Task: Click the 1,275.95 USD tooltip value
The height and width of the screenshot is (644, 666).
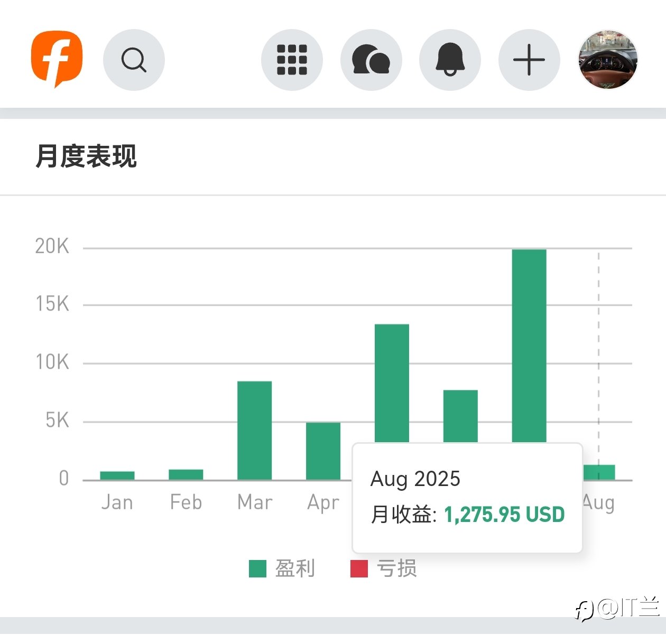Action: tap(504, 514)
